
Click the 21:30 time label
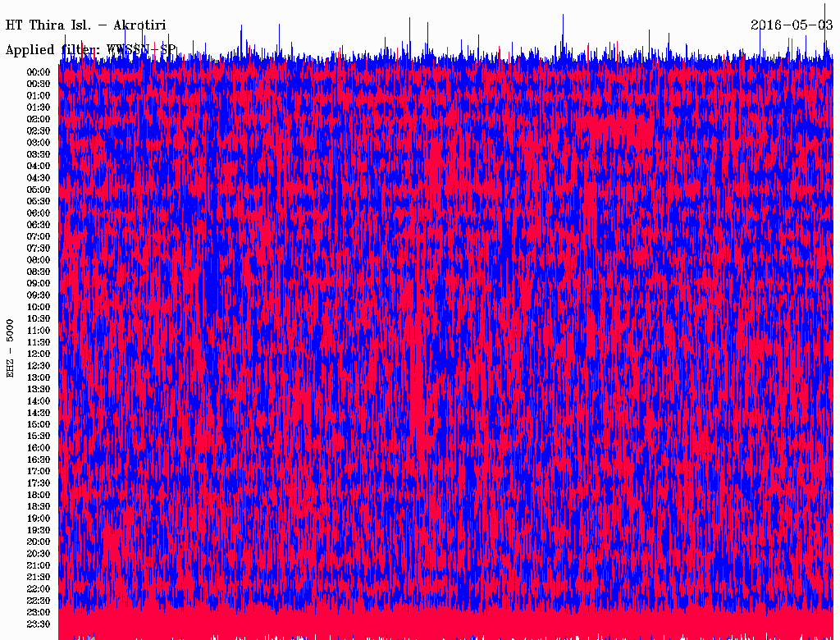39,578
